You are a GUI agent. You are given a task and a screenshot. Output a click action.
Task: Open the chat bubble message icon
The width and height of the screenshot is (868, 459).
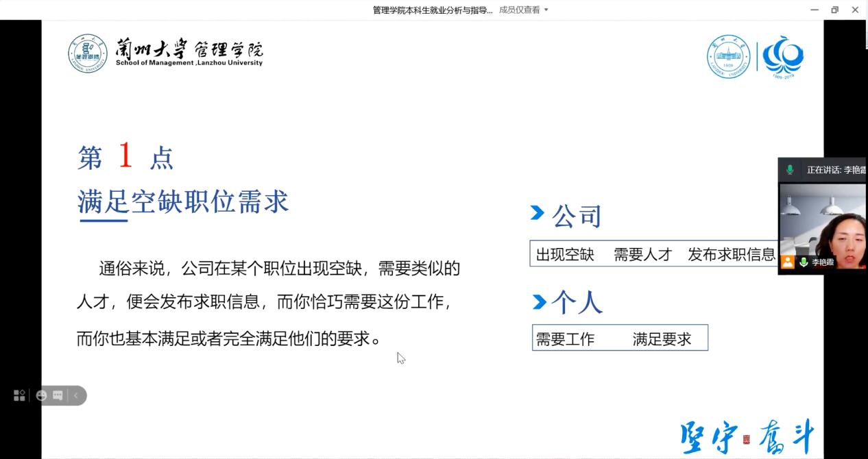click(58, 395)
